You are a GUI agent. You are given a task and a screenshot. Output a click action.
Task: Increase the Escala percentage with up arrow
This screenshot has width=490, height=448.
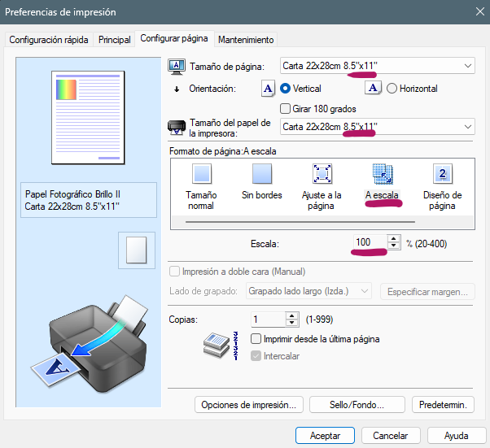(394, 239)
